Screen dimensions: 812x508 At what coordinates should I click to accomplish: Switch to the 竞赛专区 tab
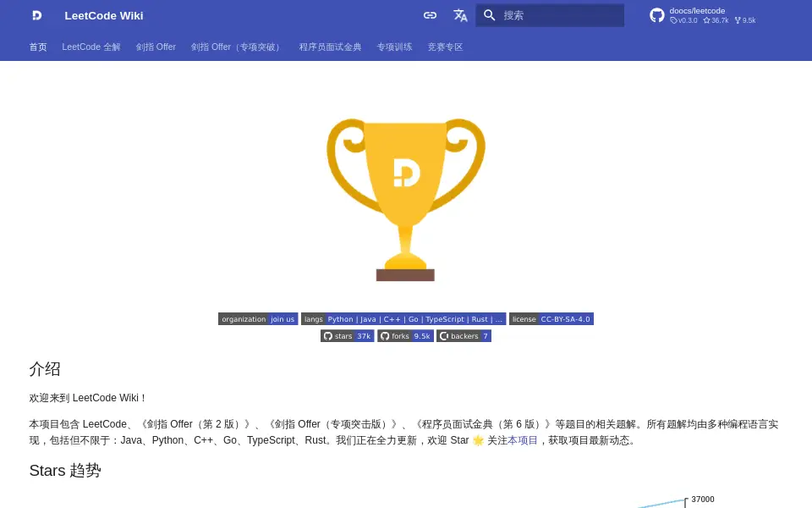446,47
